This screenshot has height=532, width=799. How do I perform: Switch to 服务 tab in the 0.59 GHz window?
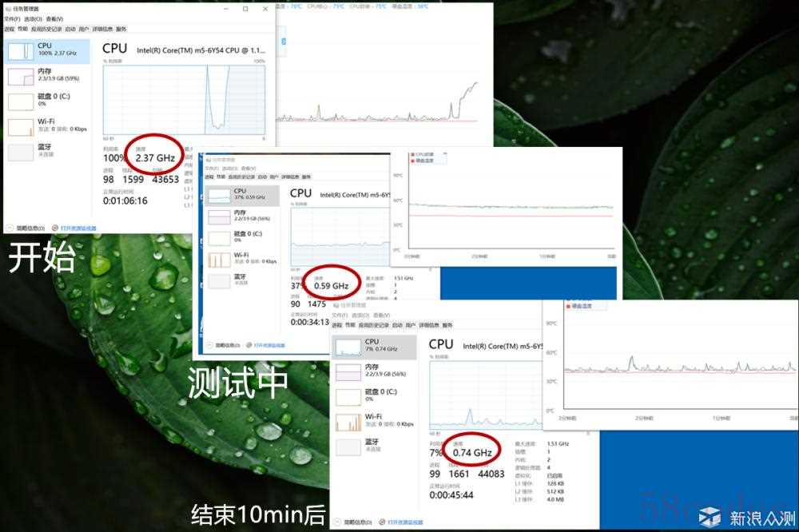306,177
